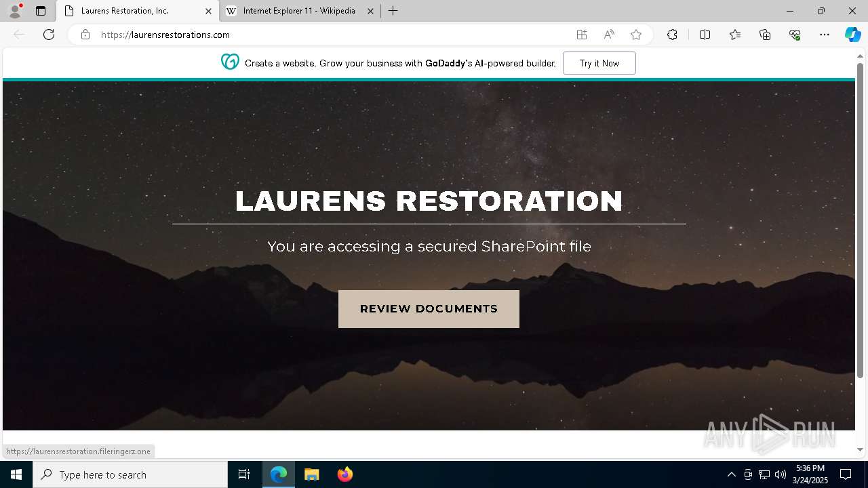The height and width of the screenshot is (488, 868).
Task: Open Firefox from taskbar
Action: pyautogui.click(x=344, y=474)
